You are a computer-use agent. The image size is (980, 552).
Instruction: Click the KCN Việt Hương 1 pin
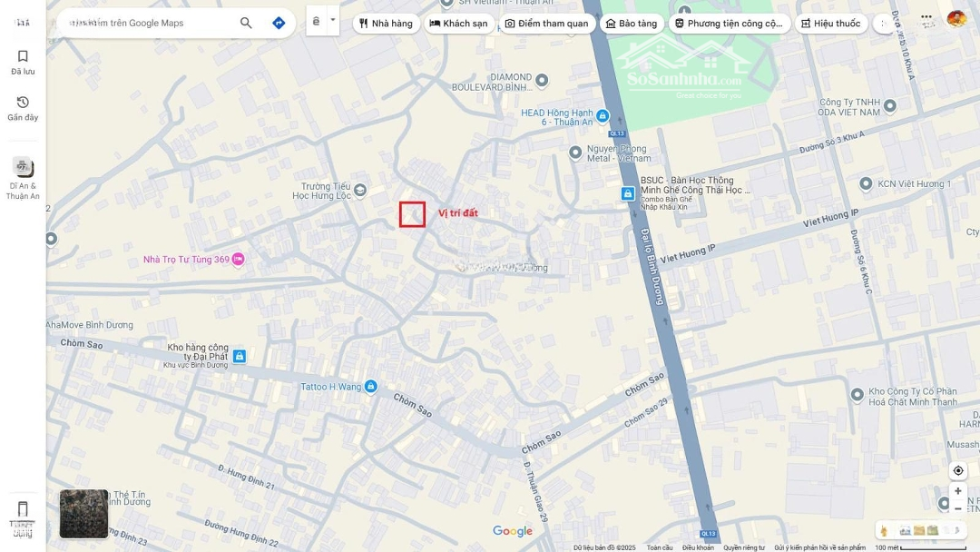tap(866, 183)
